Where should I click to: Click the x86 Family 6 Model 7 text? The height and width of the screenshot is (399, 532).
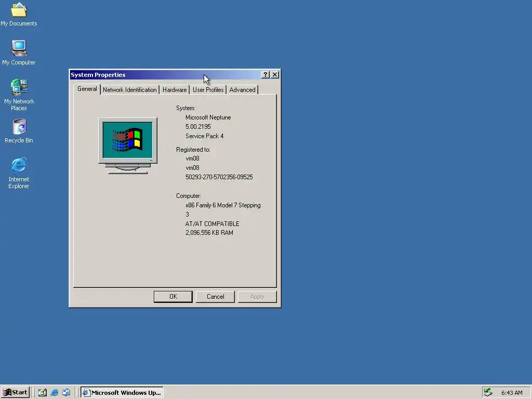tap(223, 205)
